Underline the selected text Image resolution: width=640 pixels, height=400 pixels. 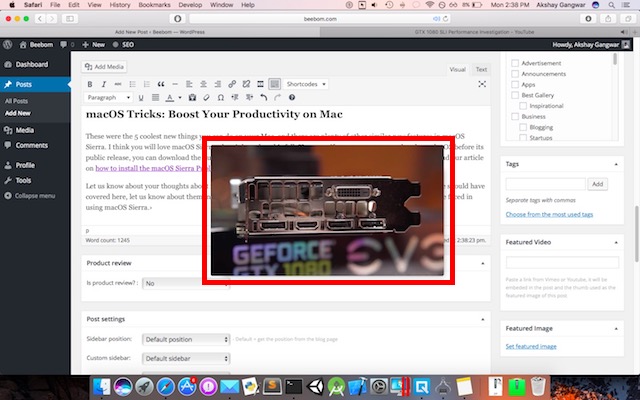(141, 98)
